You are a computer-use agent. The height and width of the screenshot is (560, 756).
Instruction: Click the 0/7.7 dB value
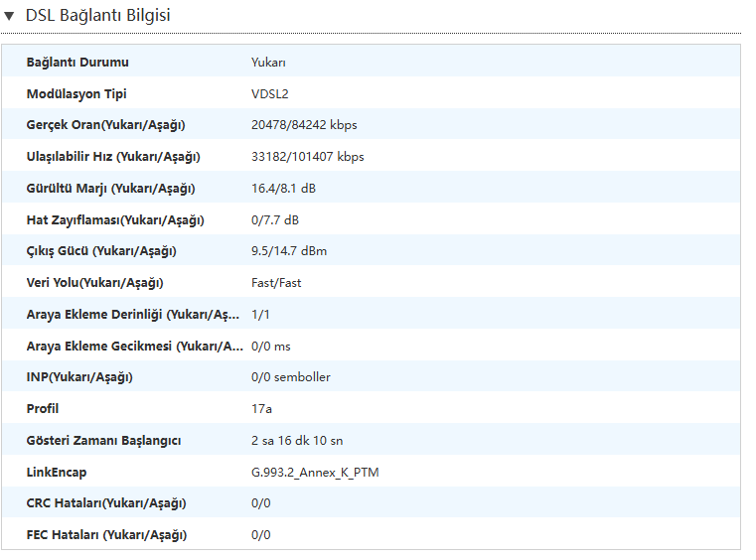pyautogui.click(x=275, y=219)
